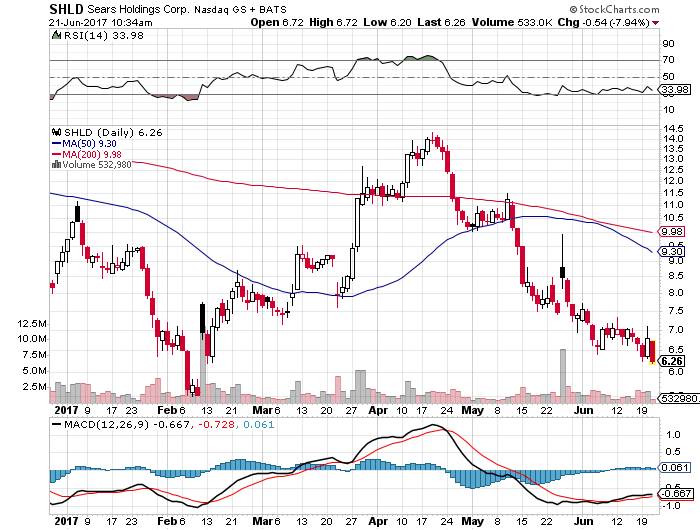Viewport: 700px width, 530px height.
Task: Click the blue 0.061 histogram value in legend
Action: [259, 424]
